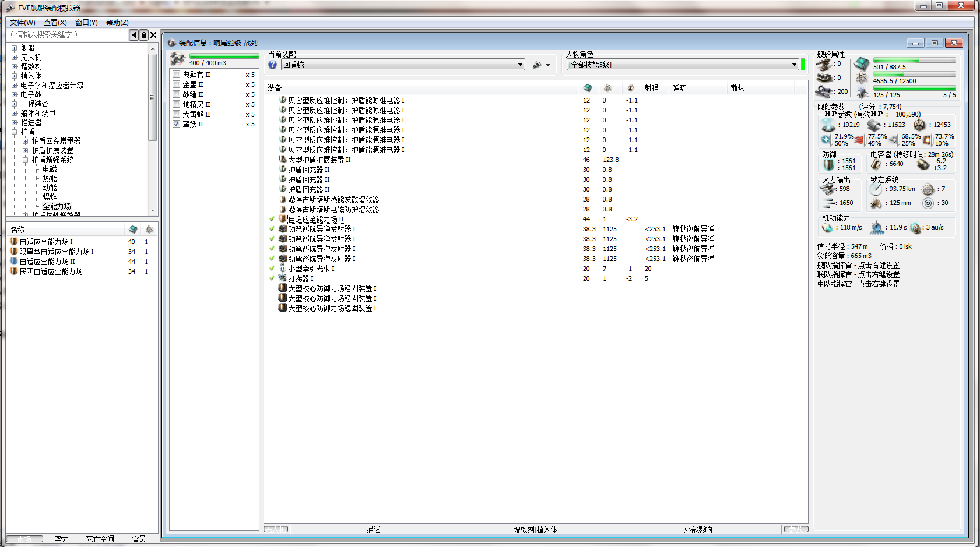Click the category tree vertical scrollbar
This screenshot has height=547, width=980.
tap(153, 129)
